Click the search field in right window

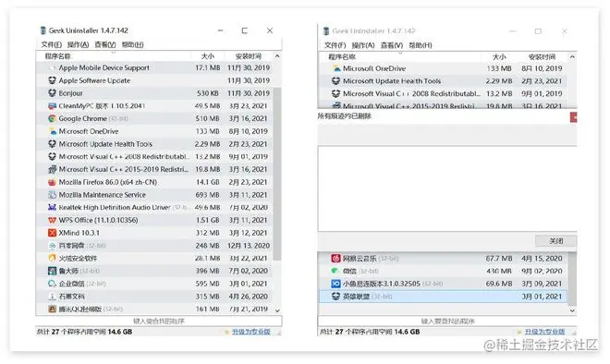coord(447,322)
